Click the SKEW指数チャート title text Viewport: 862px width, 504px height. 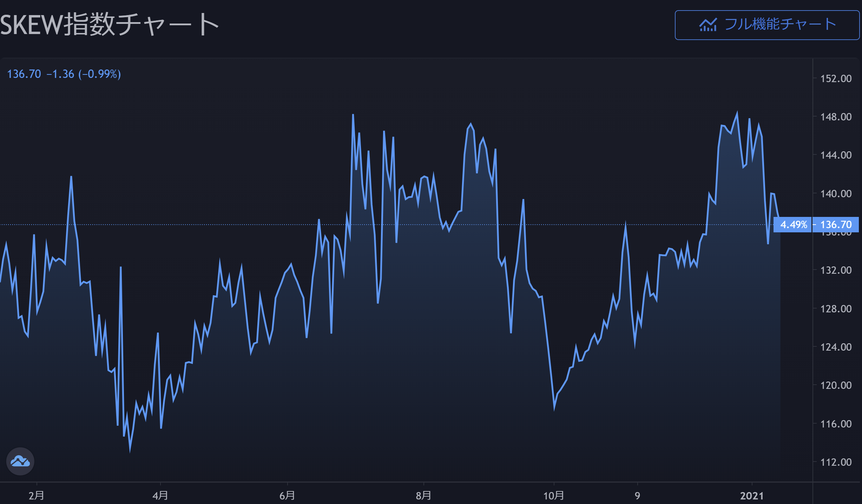(110, 25)
